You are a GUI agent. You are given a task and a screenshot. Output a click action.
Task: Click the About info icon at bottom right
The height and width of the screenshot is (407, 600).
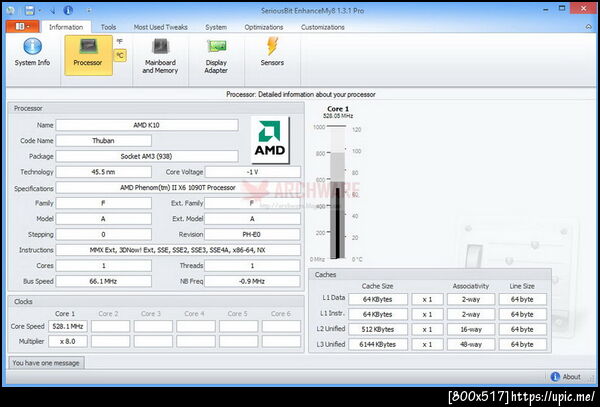point(555,377)
